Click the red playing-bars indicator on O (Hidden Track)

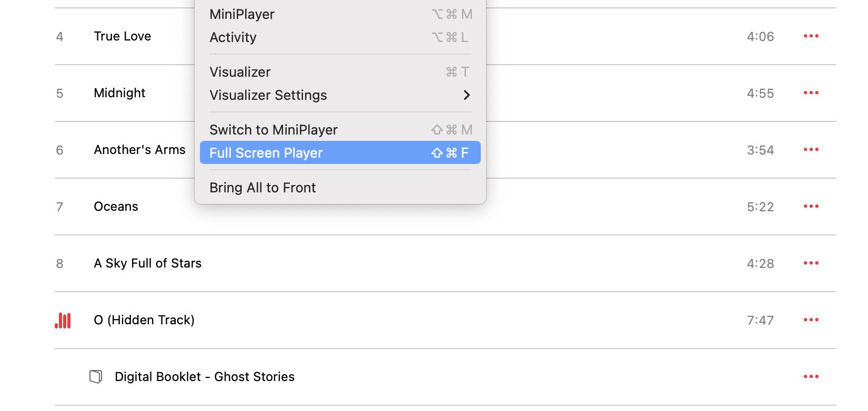tap(62, 320)
